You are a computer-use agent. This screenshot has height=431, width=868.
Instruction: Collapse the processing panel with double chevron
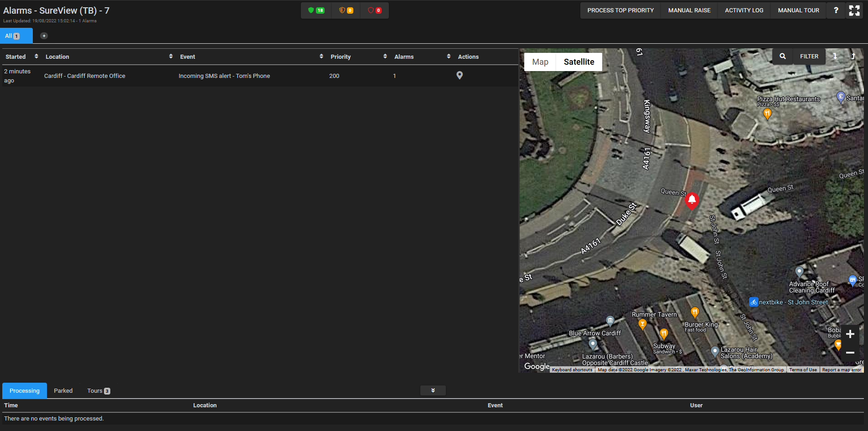(x=433, y=390)
